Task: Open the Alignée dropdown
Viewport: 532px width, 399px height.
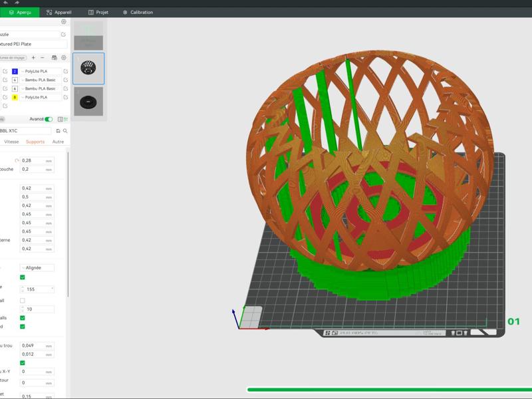Action: (37, 267)
